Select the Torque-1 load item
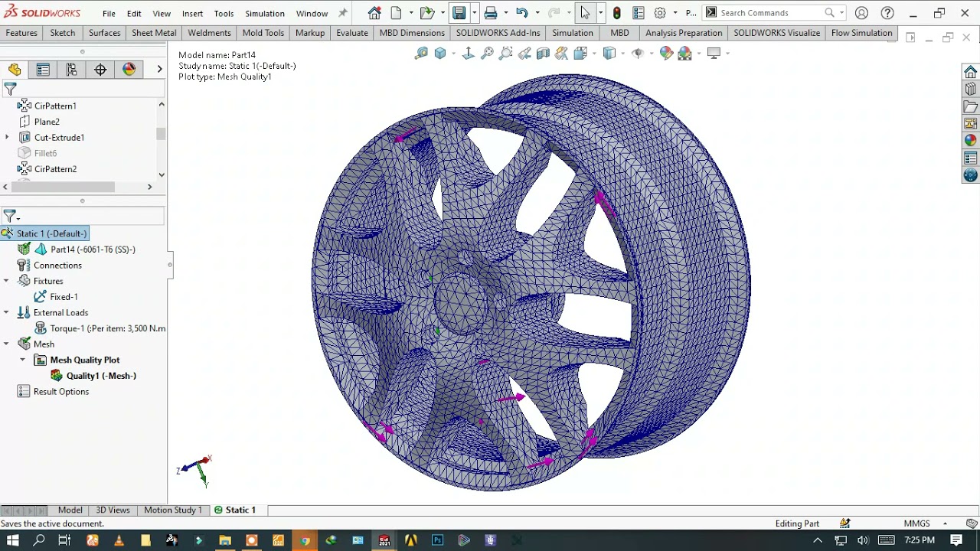The width and height of the screenshot is (980, 551). point(100,328)
